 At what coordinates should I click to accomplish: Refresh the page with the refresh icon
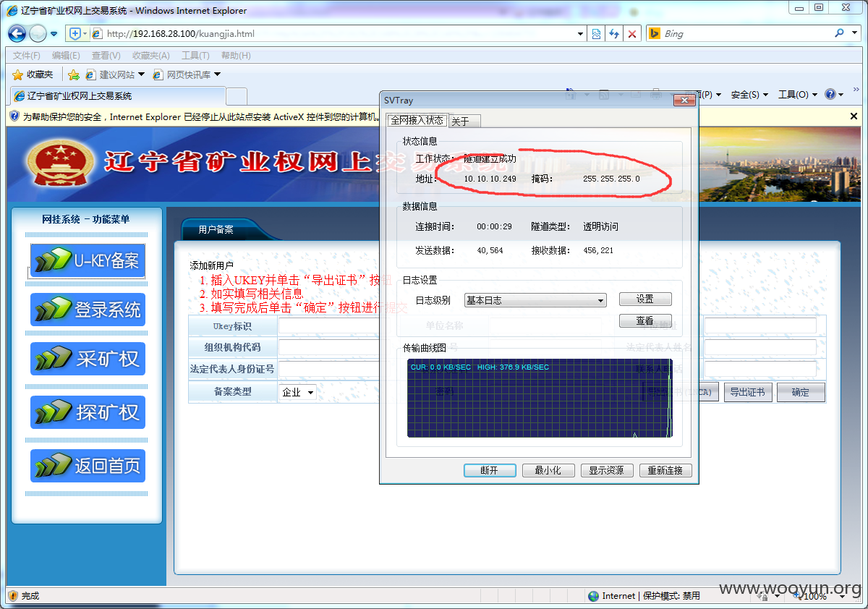click(614, 33)
